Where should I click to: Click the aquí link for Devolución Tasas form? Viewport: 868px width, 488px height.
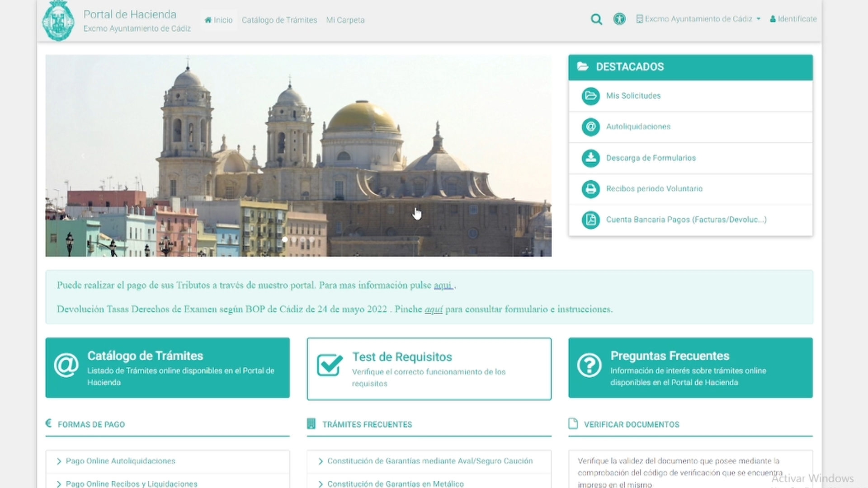click(434, 309)
